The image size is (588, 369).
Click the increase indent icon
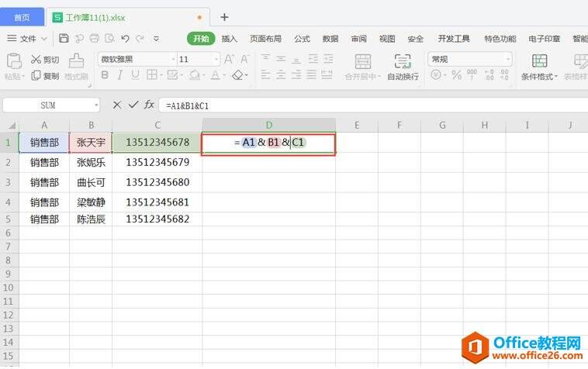(328, 58)
